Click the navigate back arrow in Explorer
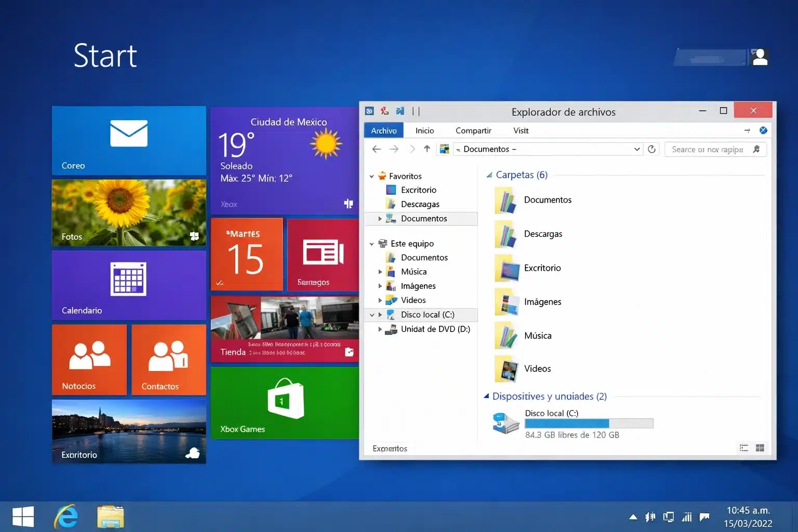 pos(376,149)
